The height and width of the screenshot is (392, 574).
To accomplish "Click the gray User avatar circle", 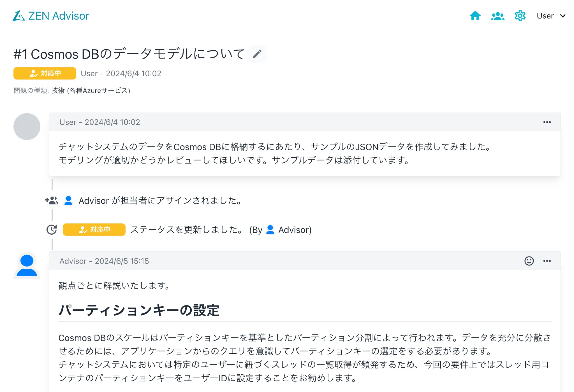I will (x=27, y=126).
